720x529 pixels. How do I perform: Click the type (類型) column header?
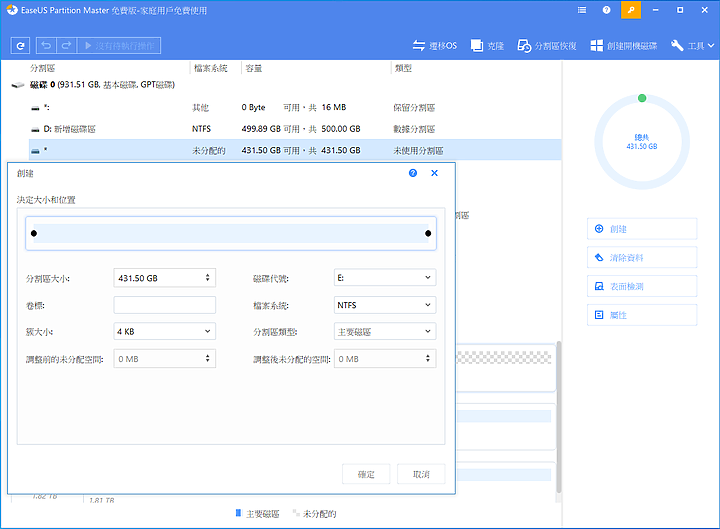pos(403,68)
